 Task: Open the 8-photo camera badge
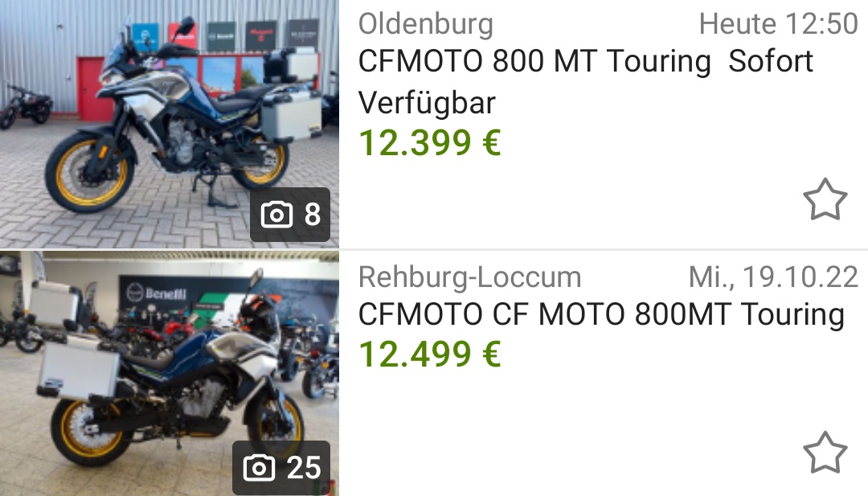290,214
